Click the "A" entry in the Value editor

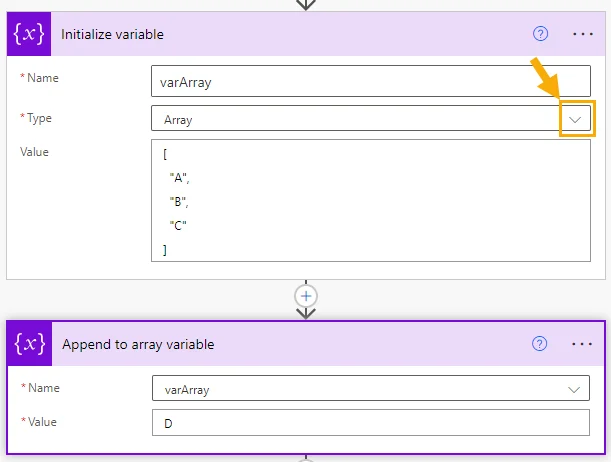pyautogui.click(x=178, y=179)
